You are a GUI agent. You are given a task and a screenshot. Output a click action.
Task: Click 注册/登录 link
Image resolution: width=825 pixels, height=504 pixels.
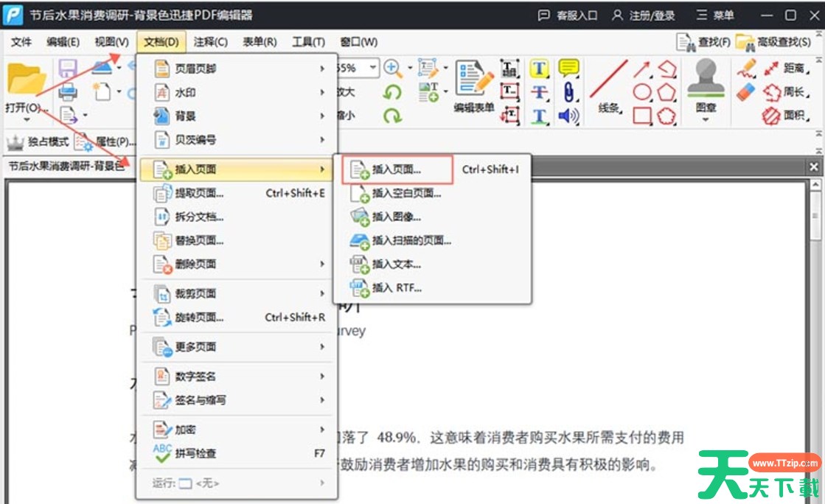(644, 15)
